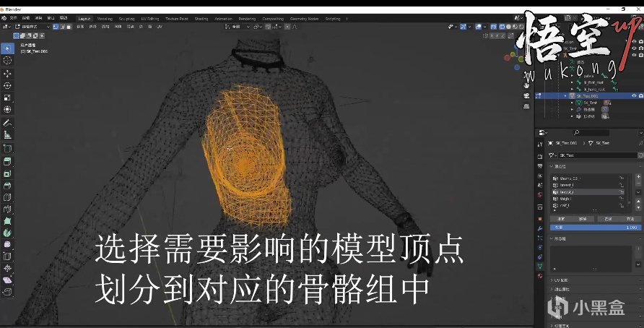The image size is (644, 328).
Task: Select the Loop Cut tool
Action: coord(7,197)
